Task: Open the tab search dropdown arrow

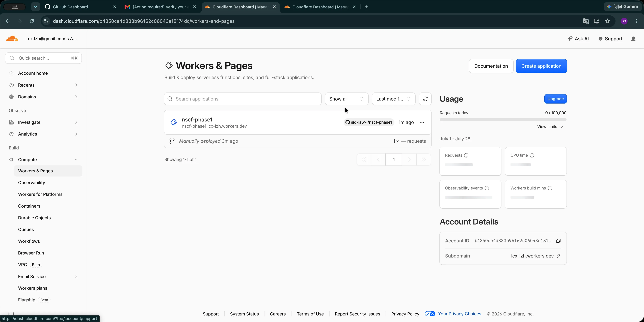Action: (x=36, y=7)
